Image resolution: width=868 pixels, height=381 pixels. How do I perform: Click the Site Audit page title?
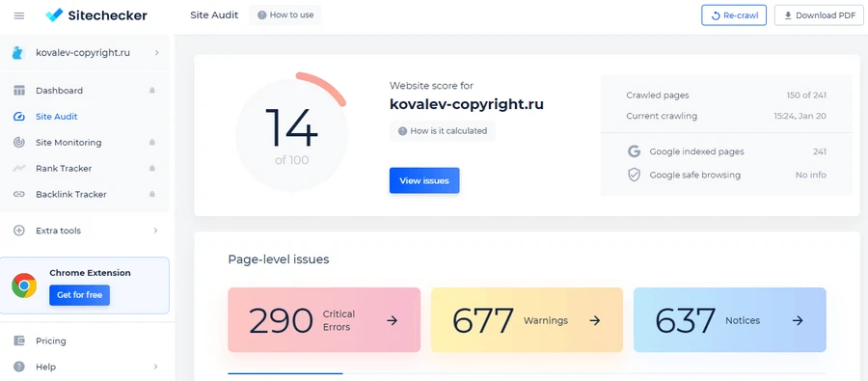click(x=214, y=15)
